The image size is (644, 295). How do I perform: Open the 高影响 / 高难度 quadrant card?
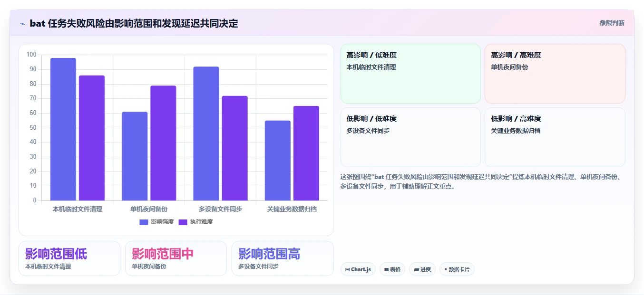point(555,74)
